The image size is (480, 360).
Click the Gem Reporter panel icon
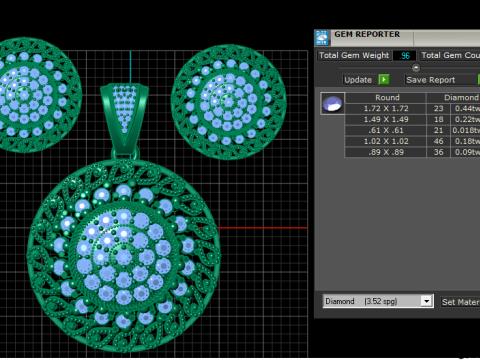(x=322, y=38)
